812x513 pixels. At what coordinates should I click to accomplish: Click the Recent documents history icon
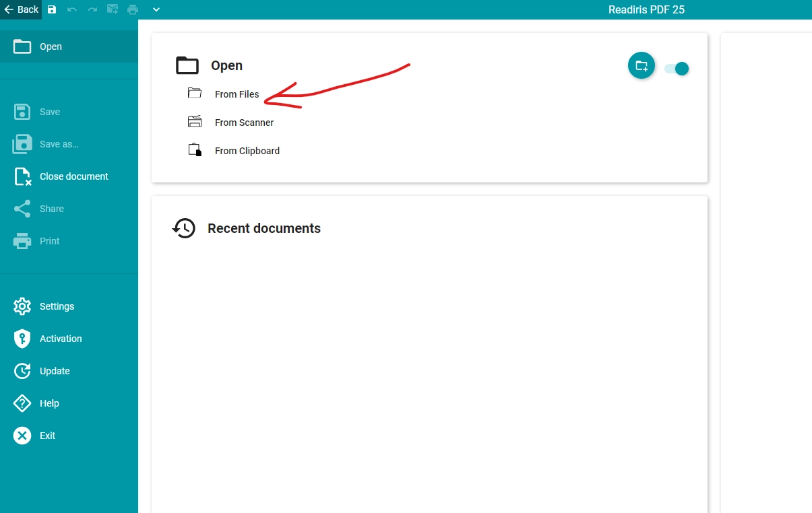click(x=184, y=228)
